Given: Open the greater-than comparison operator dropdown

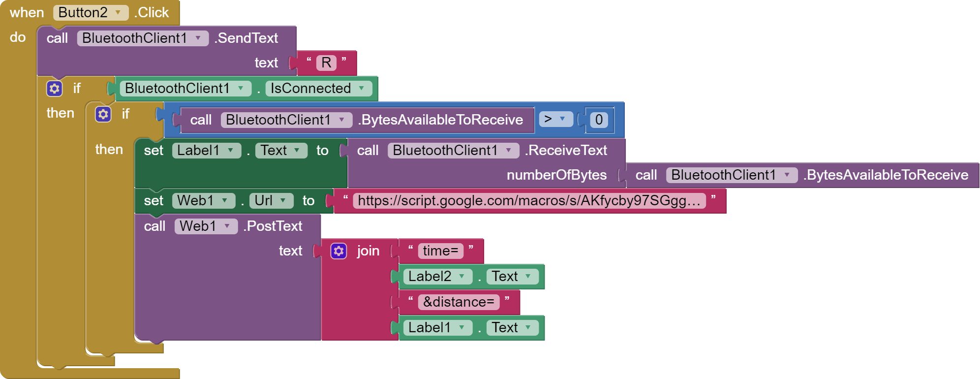Looking at the screenshot, I should coord(555,119).
